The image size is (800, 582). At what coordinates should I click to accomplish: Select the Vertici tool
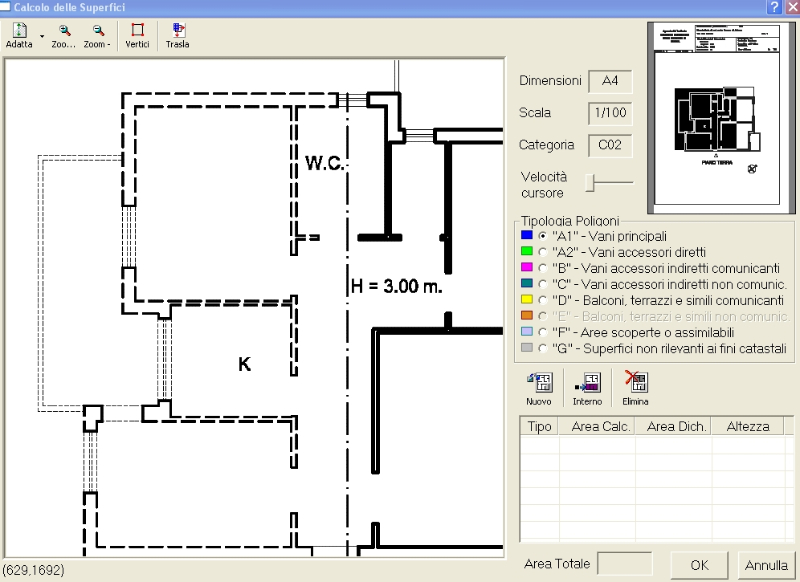click(137, 35)
